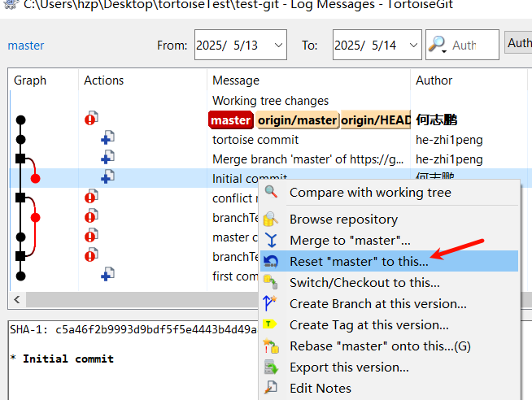The width and height of the screenshot is (532, 400).
Task: Open the From date dropdown arrow
Action: click(x=278, y=45)
